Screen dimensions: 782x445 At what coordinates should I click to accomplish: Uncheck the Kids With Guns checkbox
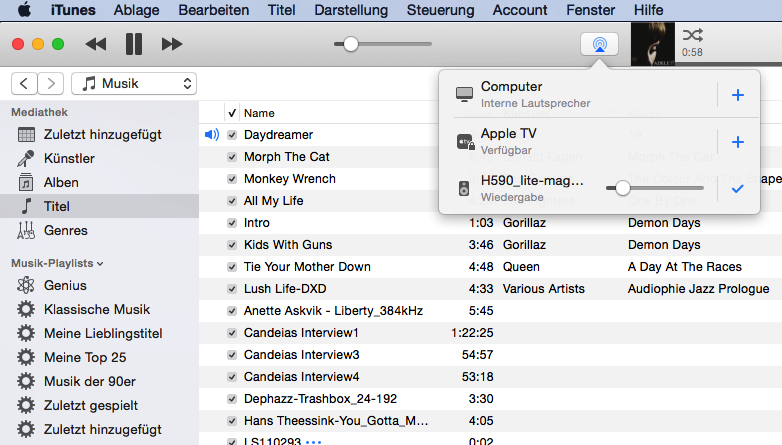point(232,244)
